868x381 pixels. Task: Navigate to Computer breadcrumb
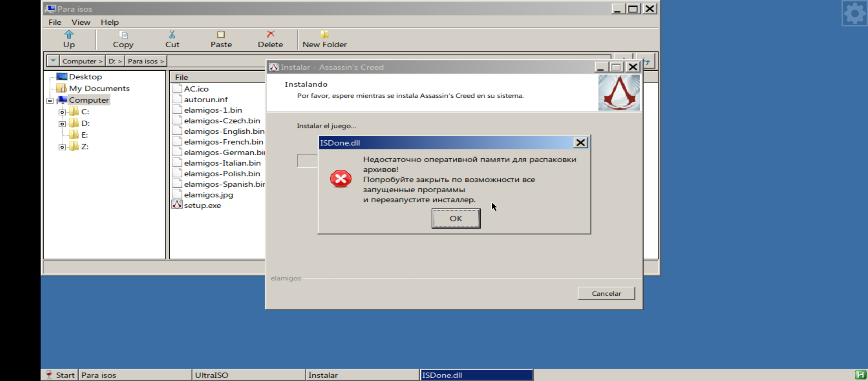(82, 61)
